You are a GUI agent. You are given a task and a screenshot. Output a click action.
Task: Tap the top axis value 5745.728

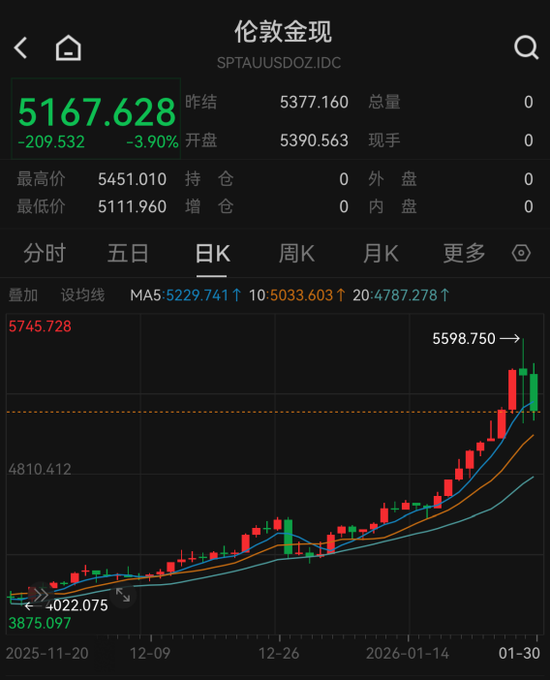click(x=40, y=327)
